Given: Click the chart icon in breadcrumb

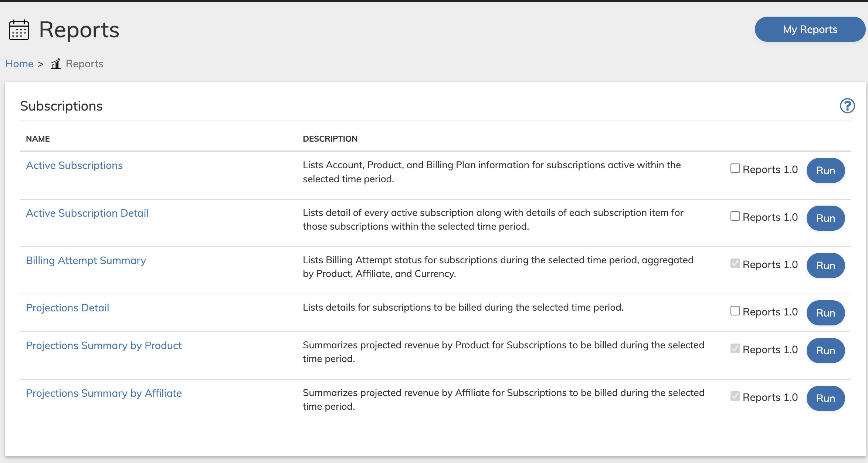Looking at the screenshot, I should (56, 64).
